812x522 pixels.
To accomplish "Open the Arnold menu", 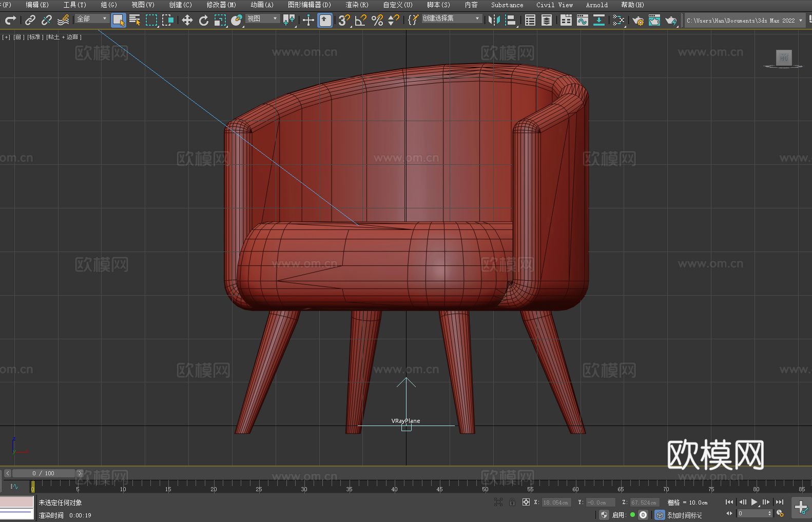I will tap(597, 5).
